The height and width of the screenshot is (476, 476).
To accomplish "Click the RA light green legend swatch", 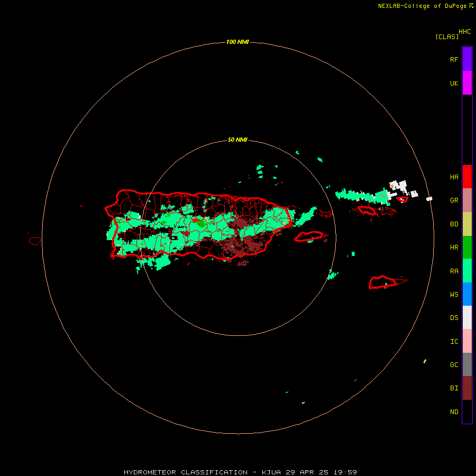I will coord(467,271).
